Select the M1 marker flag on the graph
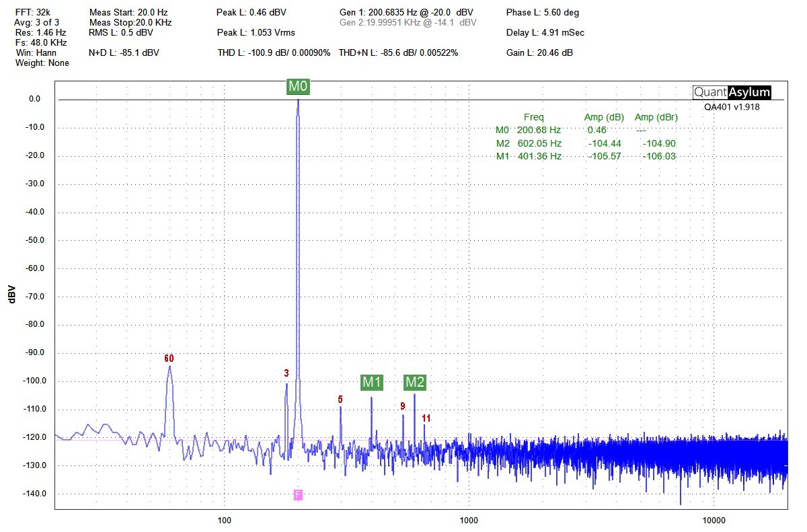The width and height of the screenshot is (807, 532). point(372,383)
